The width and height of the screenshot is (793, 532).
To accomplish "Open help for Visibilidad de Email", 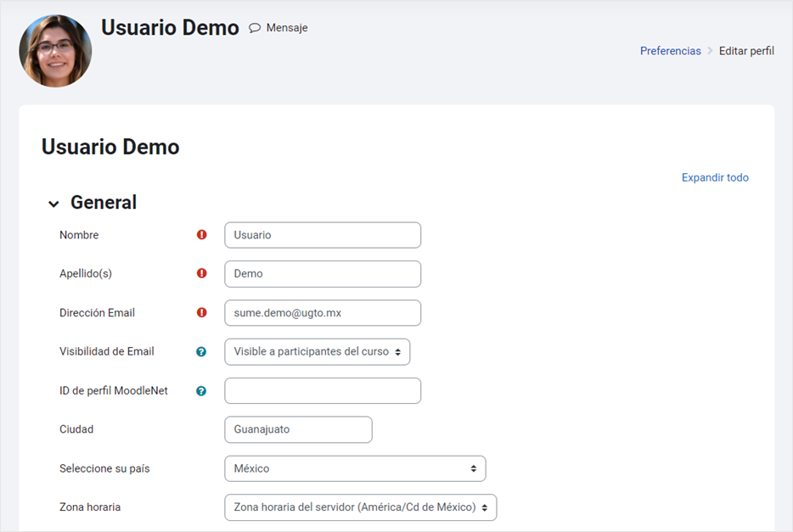I will click(x=201, y=351).
